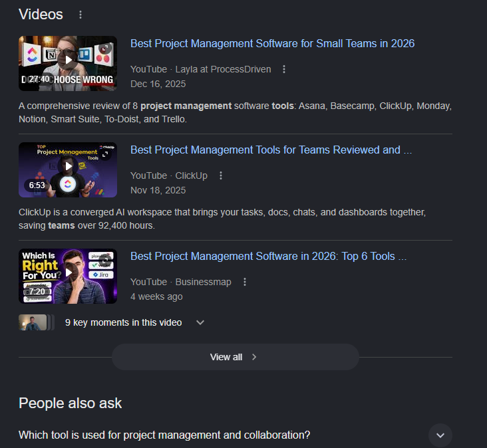Expand the 9 key moments chevron
The height and width of the screenshot is (448, 487).
tap(200, 322)
